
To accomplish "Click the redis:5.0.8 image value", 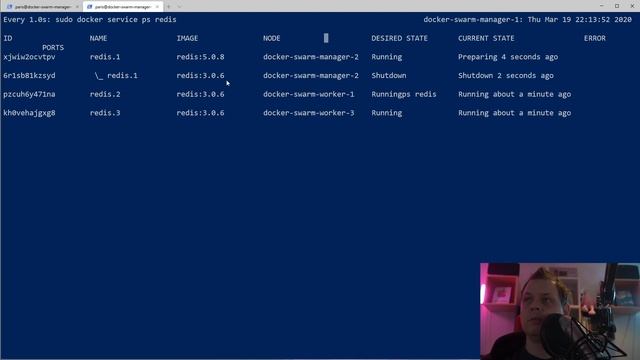I will click(x=200, y=57).
